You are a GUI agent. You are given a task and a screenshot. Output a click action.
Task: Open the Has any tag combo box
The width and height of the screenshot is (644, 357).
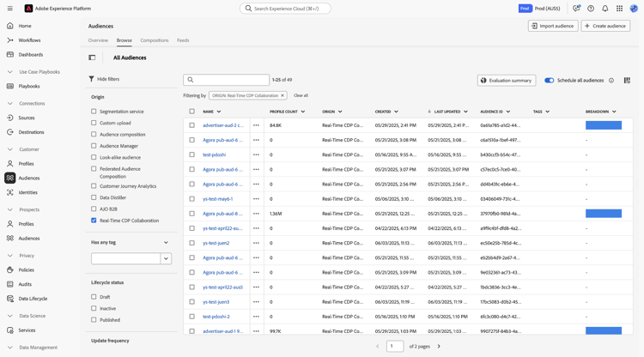coord(166,258)
